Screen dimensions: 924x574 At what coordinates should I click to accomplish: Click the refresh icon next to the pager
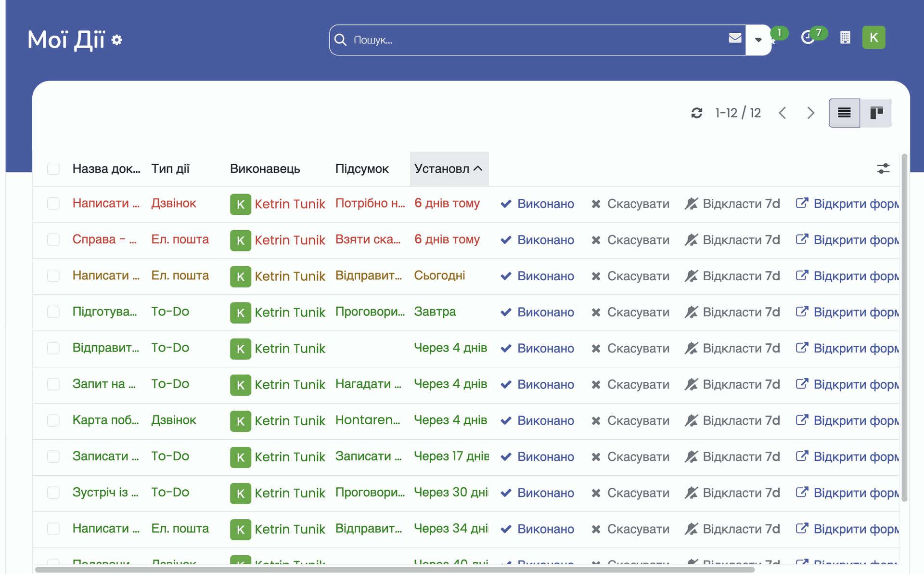[696, 113]
